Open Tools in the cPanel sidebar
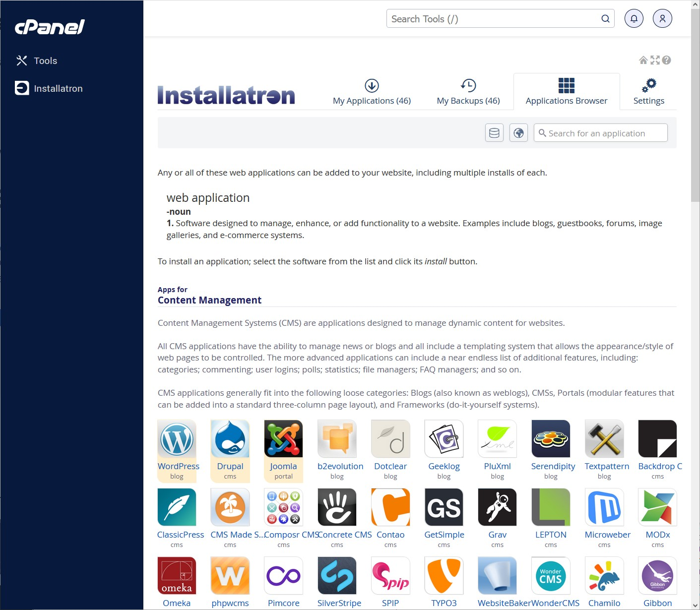 pos(37,61)
